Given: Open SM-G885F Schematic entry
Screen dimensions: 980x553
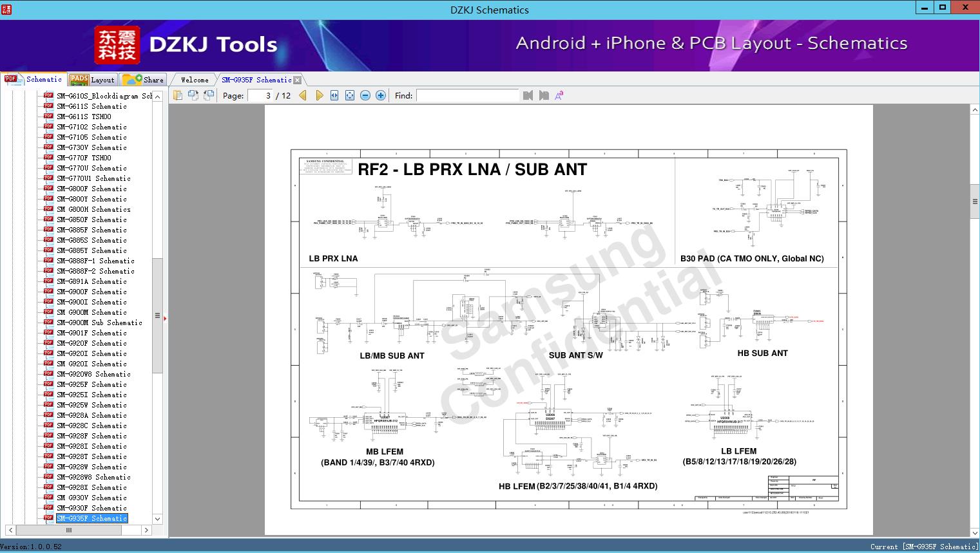Looking at the screenshot, I should coord(91,230).
